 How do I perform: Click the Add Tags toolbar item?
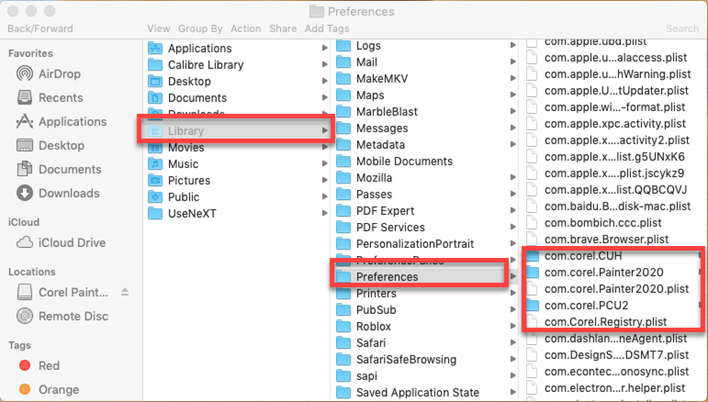click(327, 28)
